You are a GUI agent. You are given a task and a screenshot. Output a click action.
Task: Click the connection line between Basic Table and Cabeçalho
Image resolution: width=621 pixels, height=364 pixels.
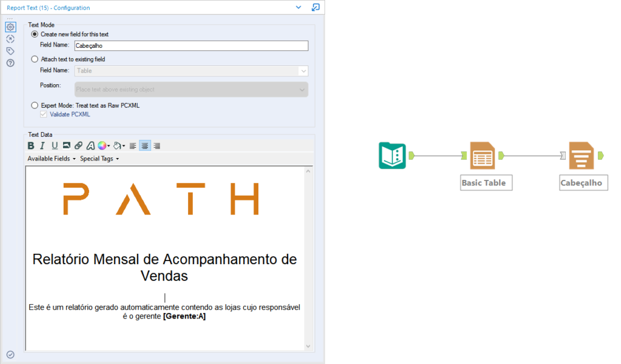(532, 156)
